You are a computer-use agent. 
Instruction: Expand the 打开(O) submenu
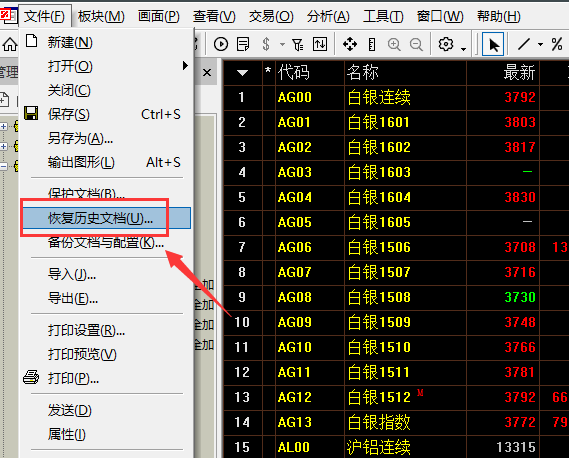[106, 66]
